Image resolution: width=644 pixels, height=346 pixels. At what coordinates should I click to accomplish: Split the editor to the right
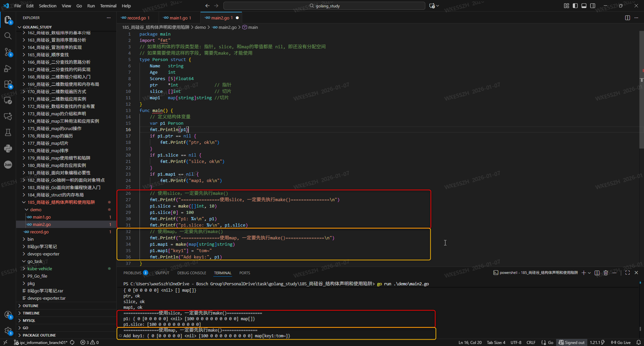coord(628,18)
